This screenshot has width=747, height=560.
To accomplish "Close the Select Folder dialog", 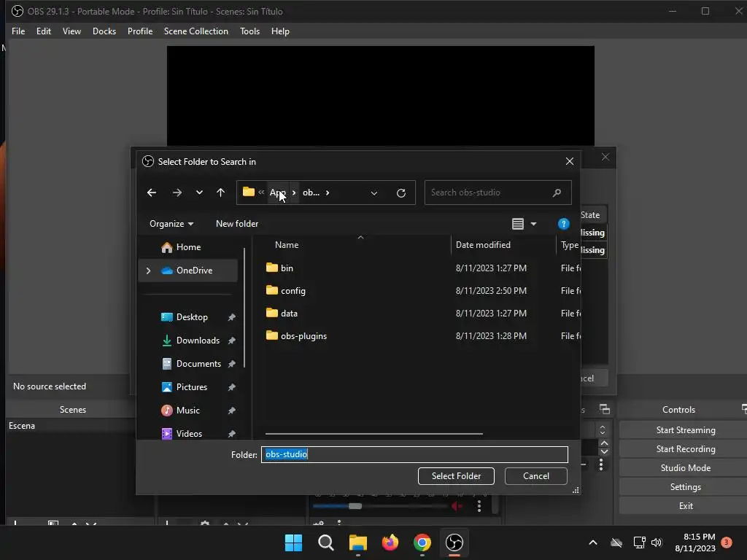I will point(569,161).
